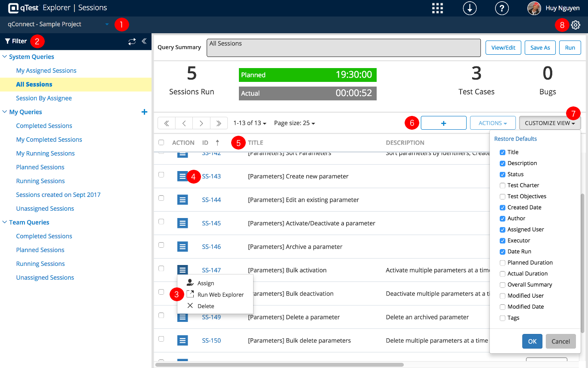The width and height of the screenshot is (588, 368).
Task: Open session link SS-146
Action: pos(211,247)
